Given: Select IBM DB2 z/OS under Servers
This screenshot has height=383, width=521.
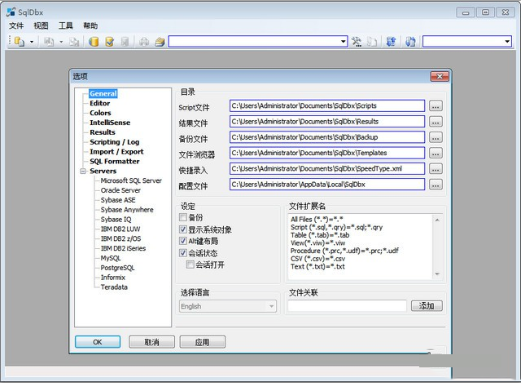Looking at the screenshot, I should click(x=121, y=239).
